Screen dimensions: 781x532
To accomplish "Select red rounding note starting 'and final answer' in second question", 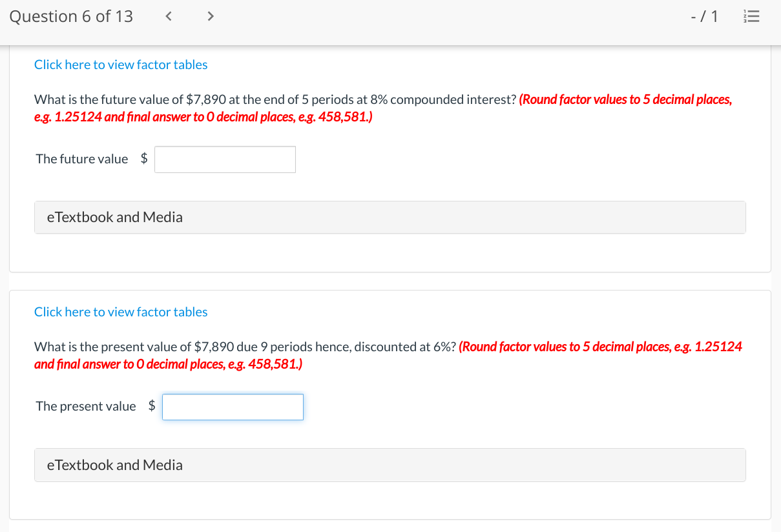I will (168, 364).
